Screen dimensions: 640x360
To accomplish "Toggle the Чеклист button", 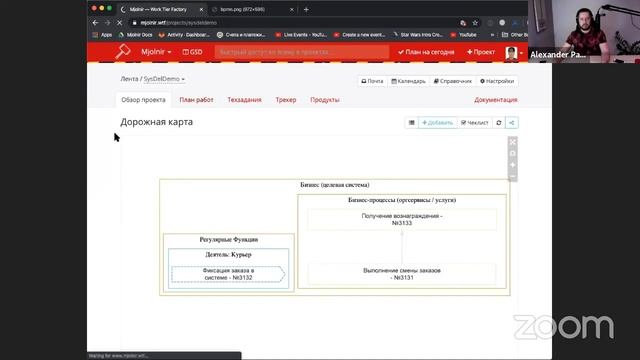I will click(x=474, y=122).
